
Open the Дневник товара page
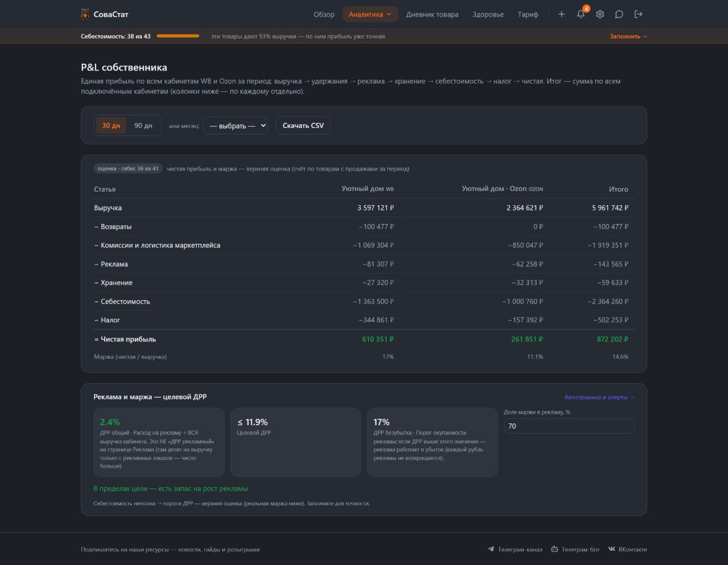tap(432, 14)
